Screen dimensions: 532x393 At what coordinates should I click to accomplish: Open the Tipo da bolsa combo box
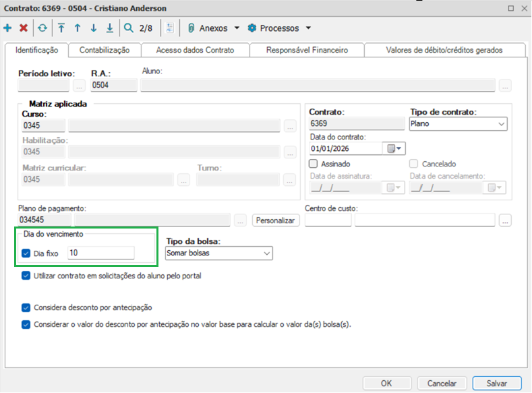219,253
